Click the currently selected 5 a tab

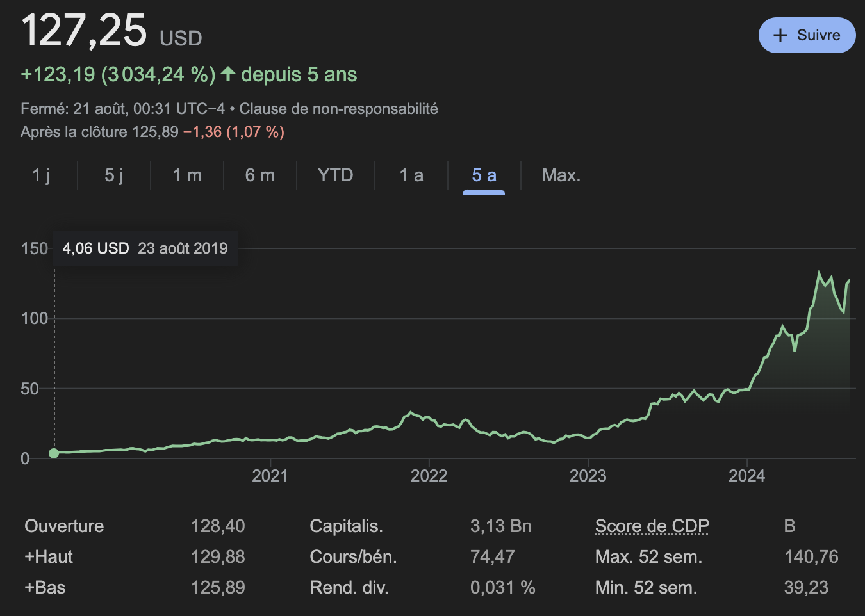482,175
